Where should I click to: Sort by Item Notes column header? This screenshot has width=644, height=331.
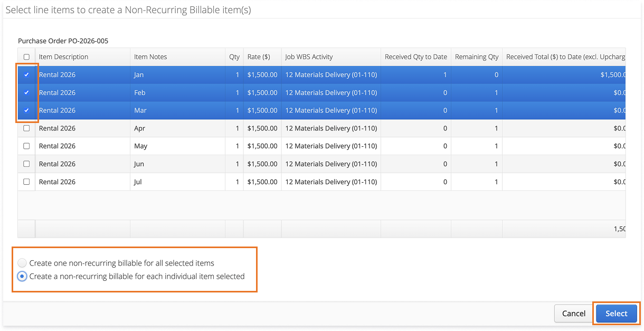(177, 57)
